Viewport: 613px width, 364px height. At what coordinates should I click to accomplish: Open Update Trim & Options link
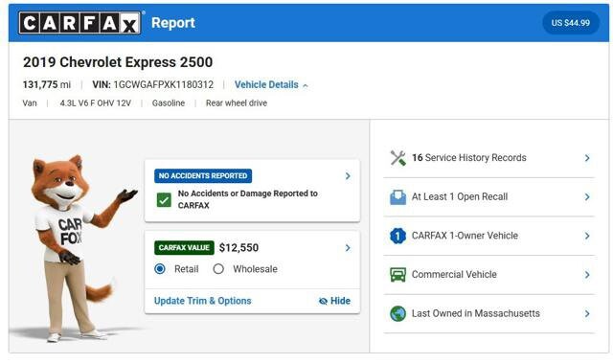(202, 301)
